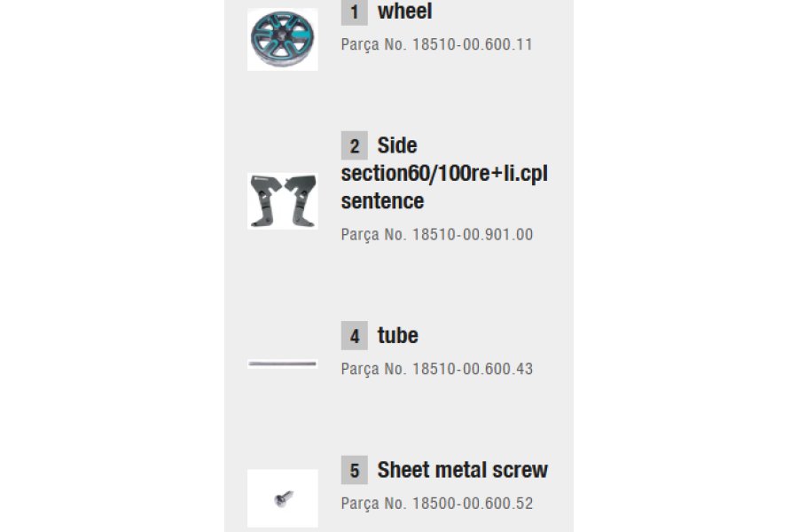Viewport: 798px width, 532px height.
Task: Open the 'wheel' part title
Action: pyautogui.click(x=404, y=12)
